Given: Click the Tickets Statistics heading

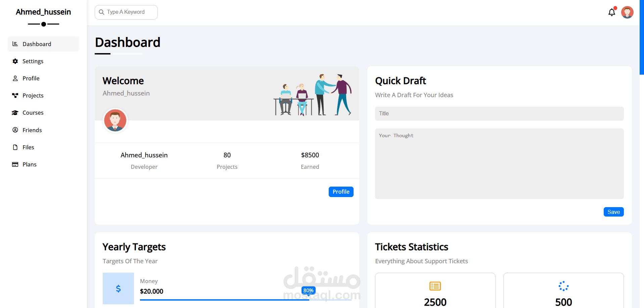Looking at the screenshot, I should [x=412, y=247].
